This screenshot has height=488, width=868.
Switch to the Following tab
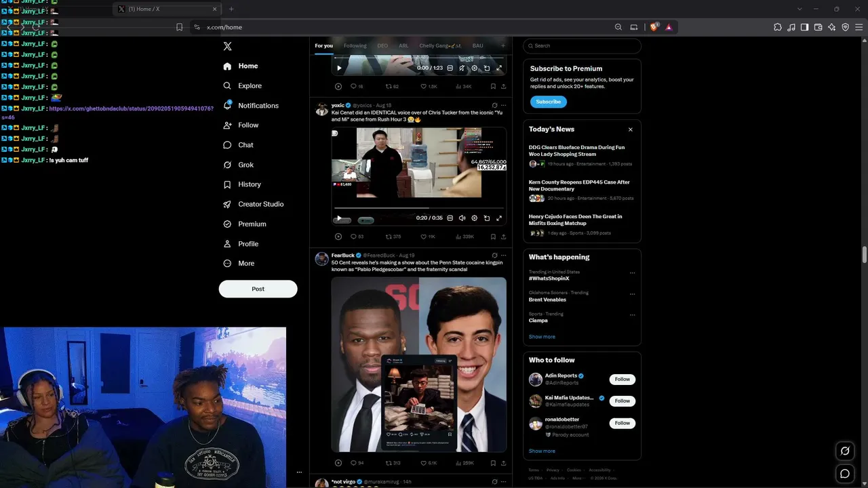point(355,46)
